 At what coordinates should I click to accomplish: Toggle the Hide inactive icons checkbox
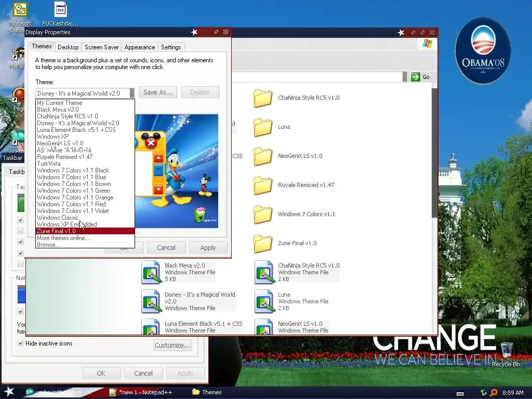20,343
